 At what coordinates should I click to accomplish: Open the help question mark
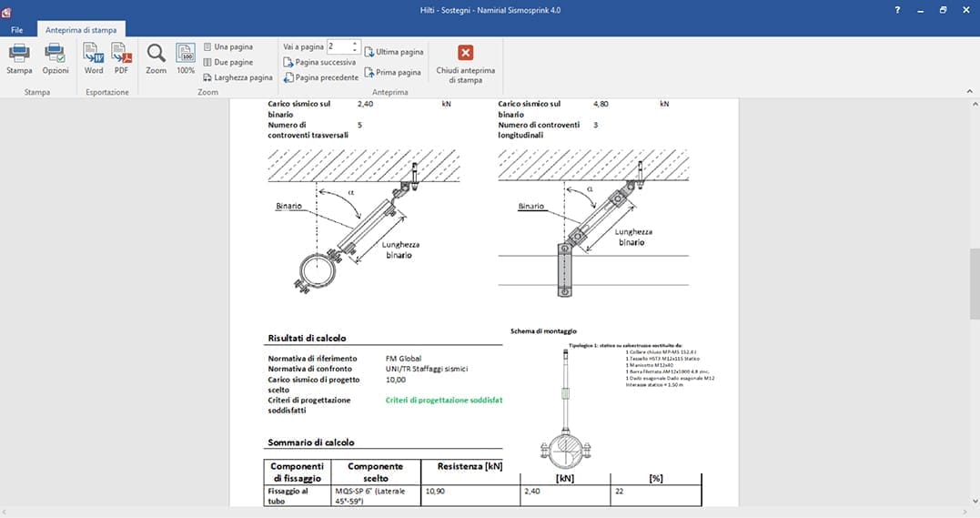pyautogui.click(x=897, y=10)
